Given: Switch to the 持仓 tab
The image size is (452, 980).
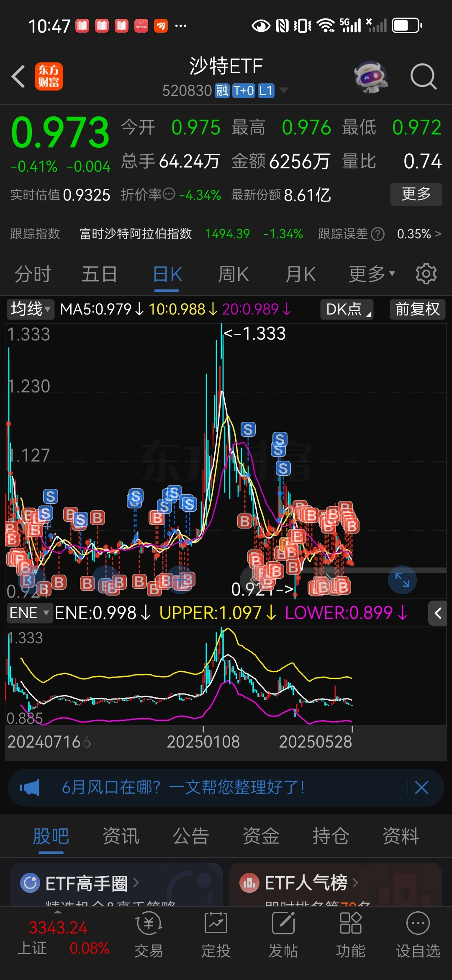Looking at the screenshot, I should (331, 836).
